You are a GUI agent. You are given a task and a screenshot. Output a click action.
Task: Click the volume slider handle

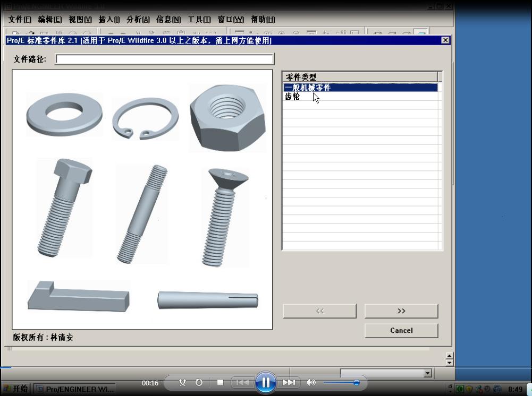[x=356, y=383]
